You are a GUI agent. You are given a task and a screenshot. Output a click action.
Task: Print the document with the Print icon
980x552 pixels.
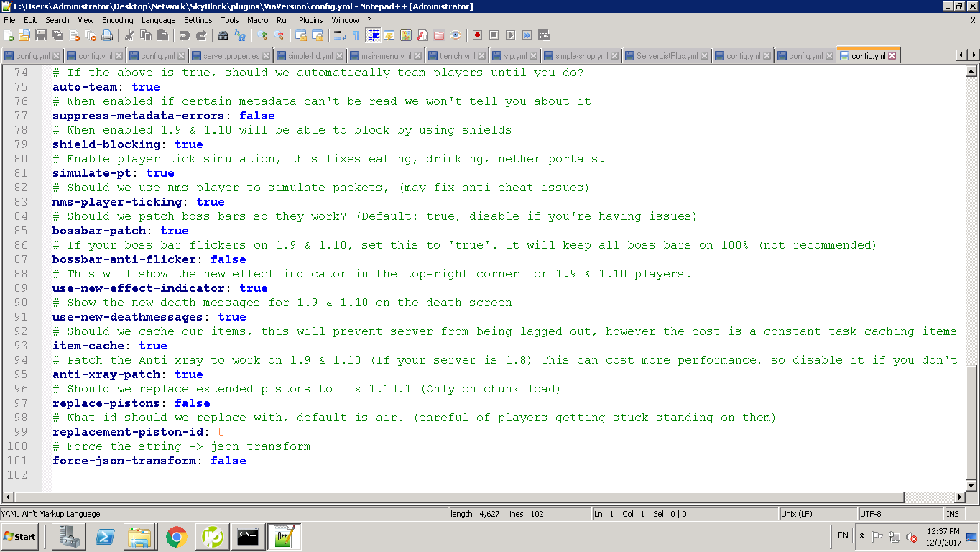[107, 35]
